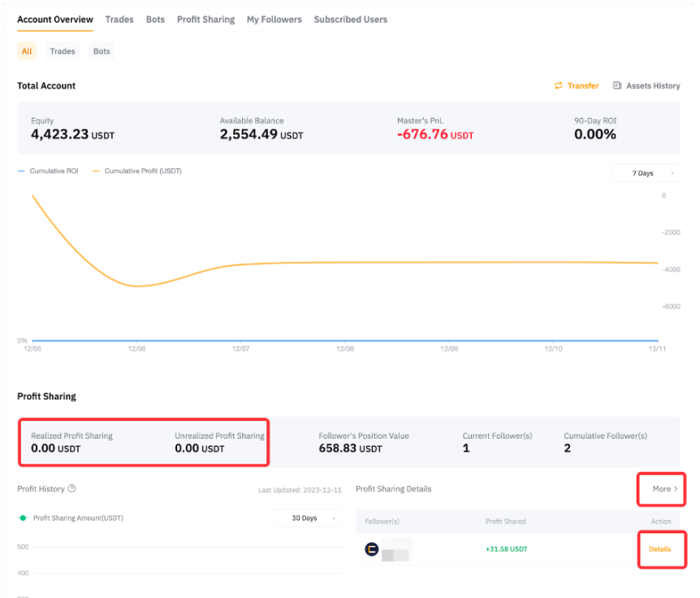Open the My Followers tab

tap(274, 19)
